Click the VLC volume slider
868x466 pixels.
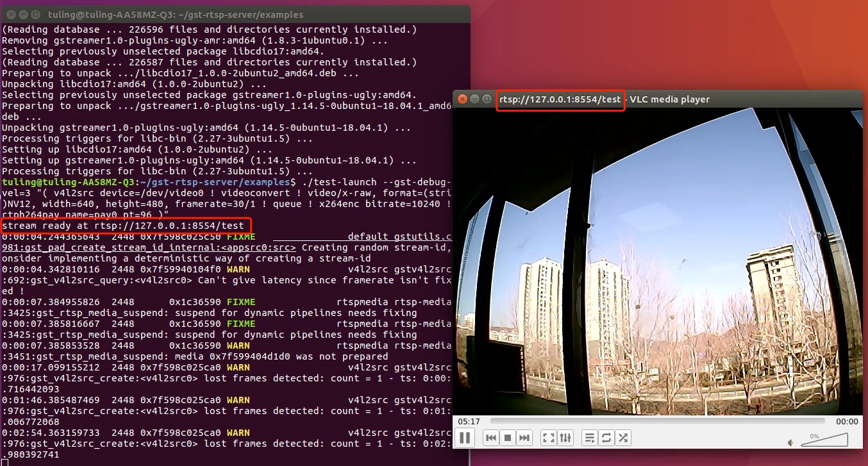tap(824, 439)
